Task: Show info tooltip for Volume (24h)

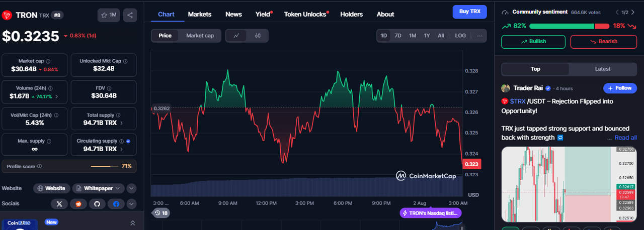Action: click(50, 88)
